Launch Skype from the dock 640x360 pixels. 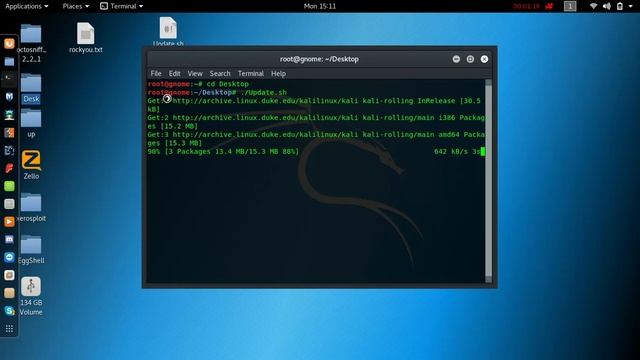click(x=9, y=311)
